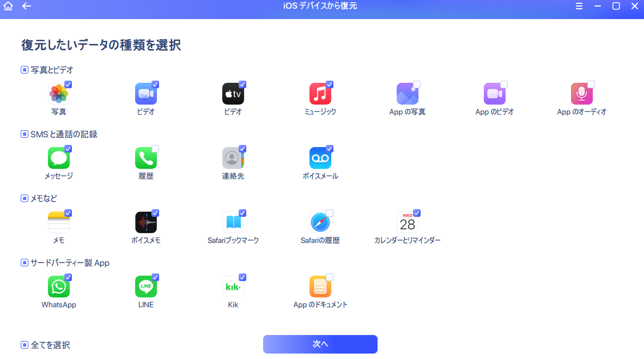Click the Photos (写真) flower icon
This screenshot has width=644, height=359.
pyautogui.click(x=59, y=94)
